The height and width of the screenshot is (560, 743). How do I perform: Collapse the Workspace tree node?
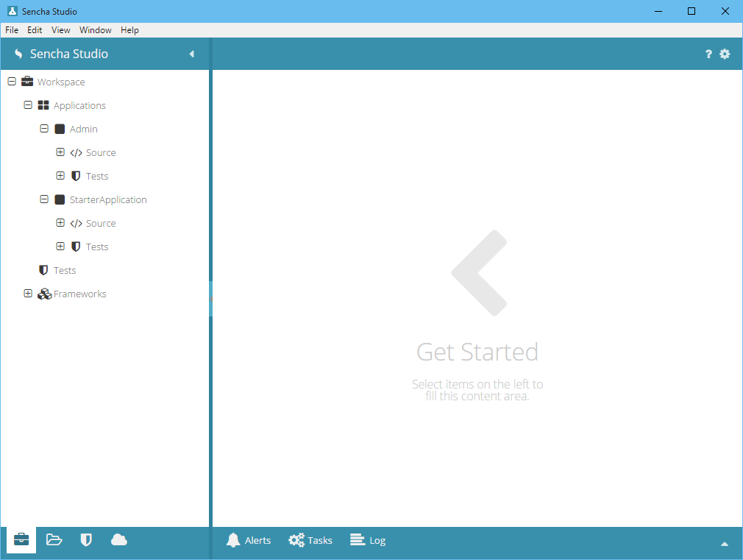tap(12, 82)
